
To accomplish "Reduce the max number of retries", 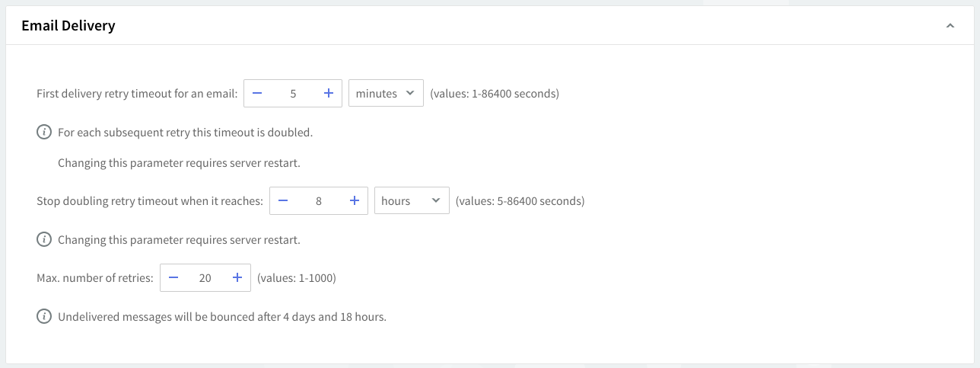I will pyautogui.click(x=173, y=278).
